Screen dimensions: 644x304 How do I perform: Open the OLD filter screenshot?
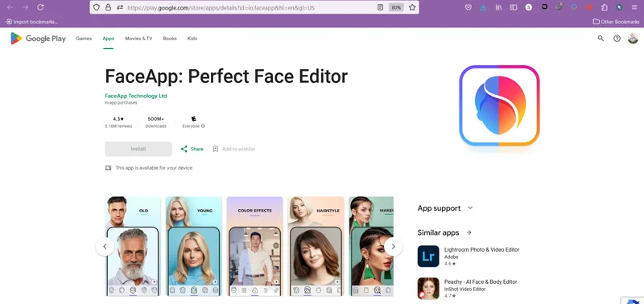[133, 246]
